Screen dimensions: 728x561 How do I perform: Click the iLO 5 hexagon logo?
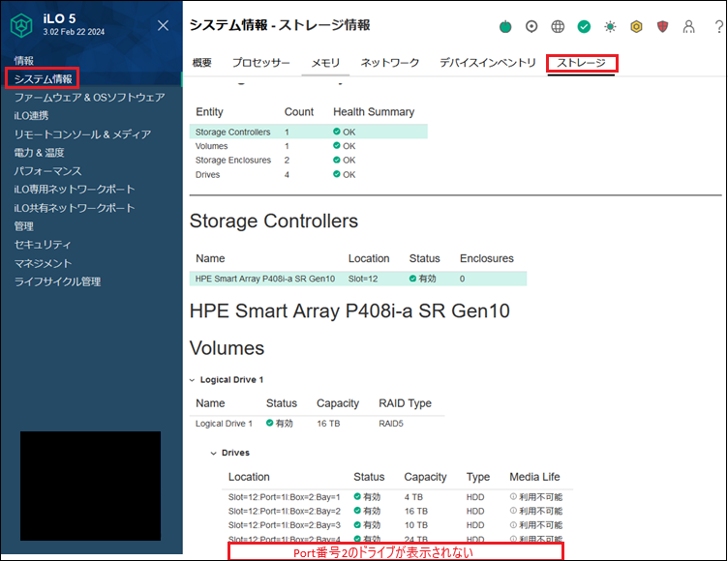[21, 25]
